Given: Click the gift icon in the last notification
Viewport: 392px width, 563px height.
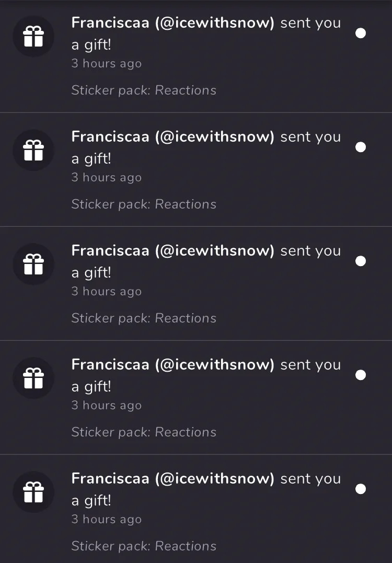Looking at the screenshot, I should [x=33, y=492].
